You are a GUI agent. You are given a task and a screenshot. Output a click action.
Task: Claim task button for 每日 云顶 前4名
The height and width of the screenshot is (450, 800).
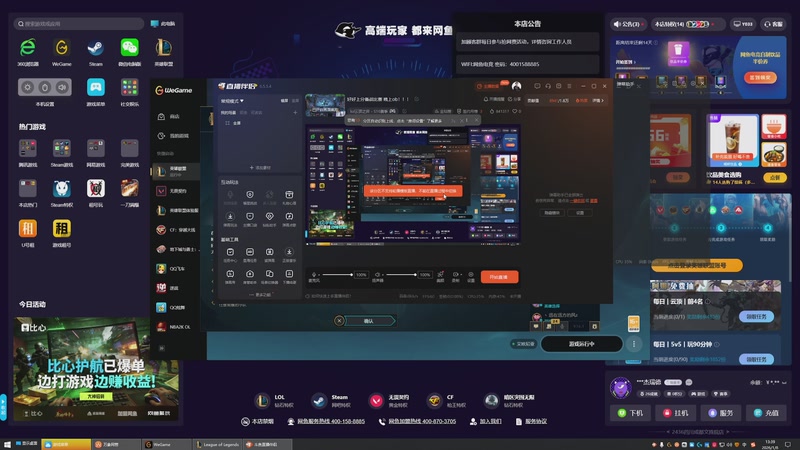pos(756,316)
